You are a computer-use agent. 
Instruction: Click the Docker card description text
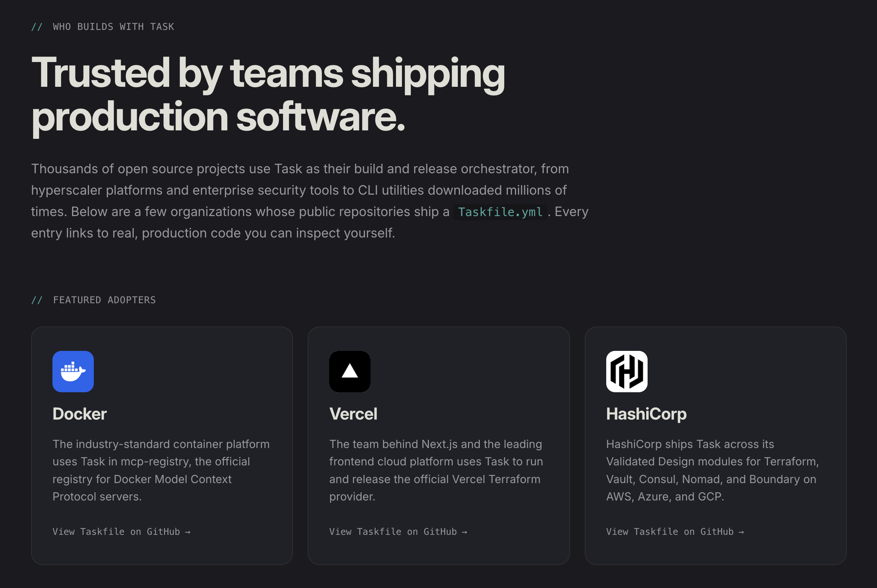tap(161, 470)
